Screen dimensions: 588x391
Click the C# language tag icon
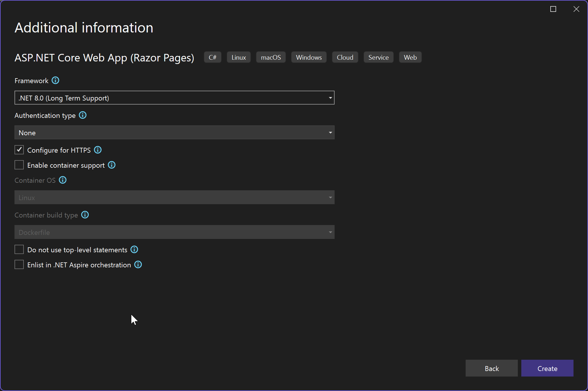(212, 57)
